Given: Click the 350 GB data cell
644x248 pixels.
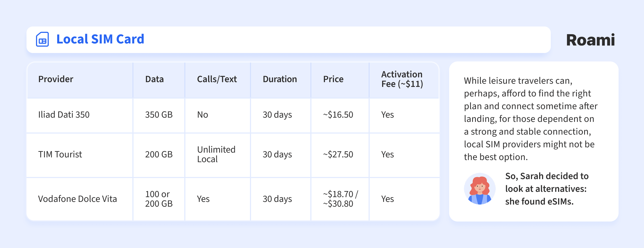Looking at the screenshot, I should click(159, 115).
